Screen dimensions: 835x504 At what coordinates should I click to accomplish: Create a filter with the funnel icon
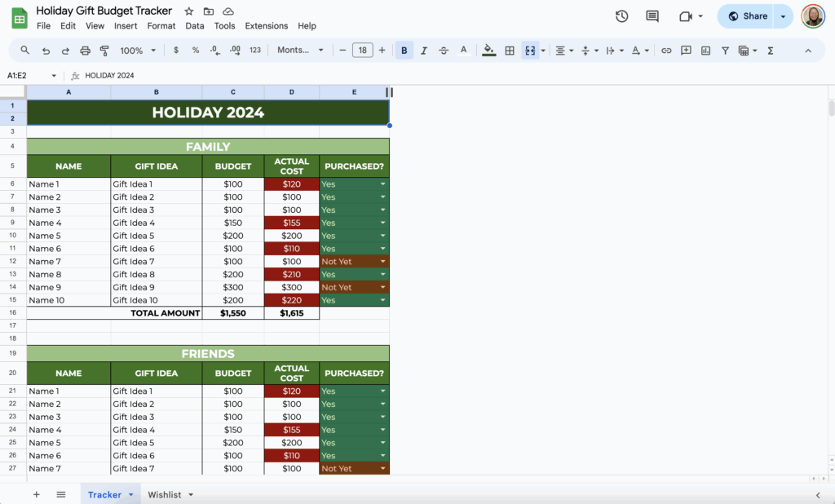point(725,50)
